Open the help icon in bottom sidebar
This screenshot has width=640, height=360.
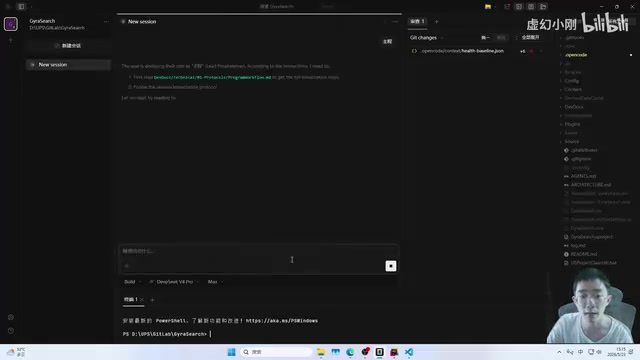tap(11, 331)
